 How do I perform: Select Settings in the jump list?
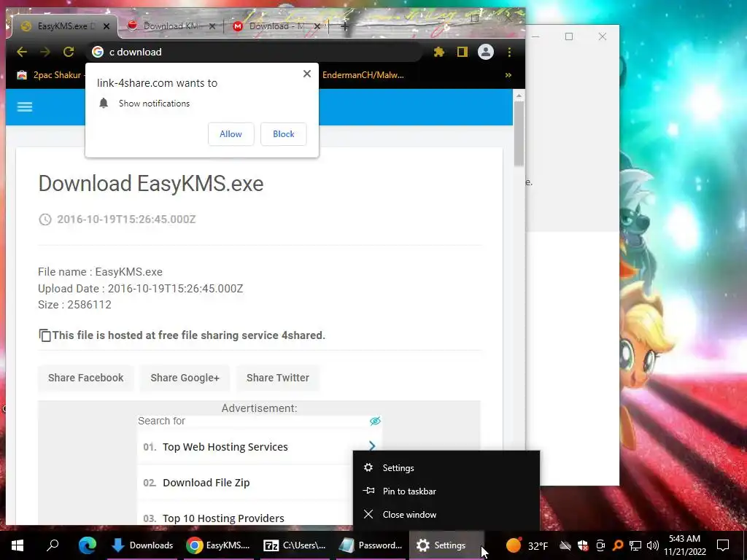coord(446,467)
